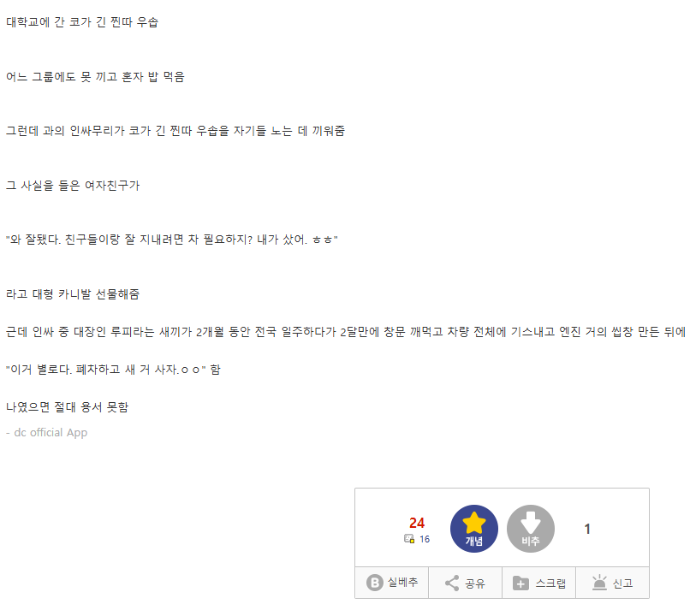Screen dimensions: 690x616
Task: Click the line "라고 대형 카니발 선물해줌"
Action: [73, 293]
